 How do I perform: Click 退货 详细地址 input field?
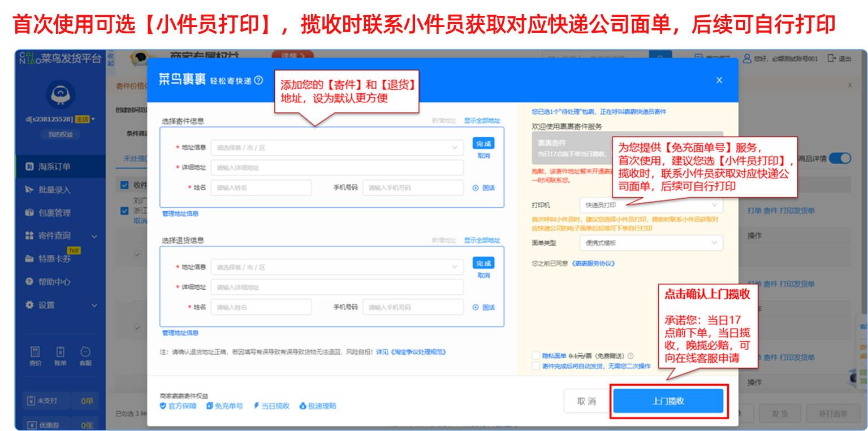(337, 287)
